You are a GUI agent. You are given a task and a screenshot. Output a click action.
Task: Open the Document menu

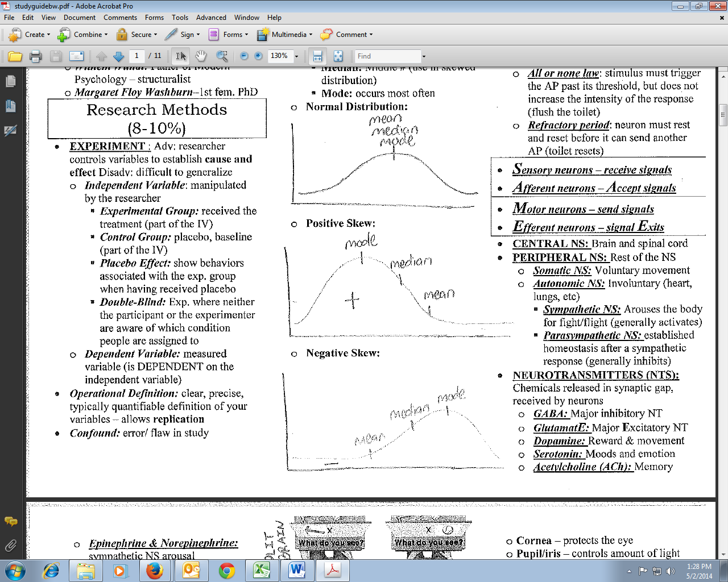[80, 18]
